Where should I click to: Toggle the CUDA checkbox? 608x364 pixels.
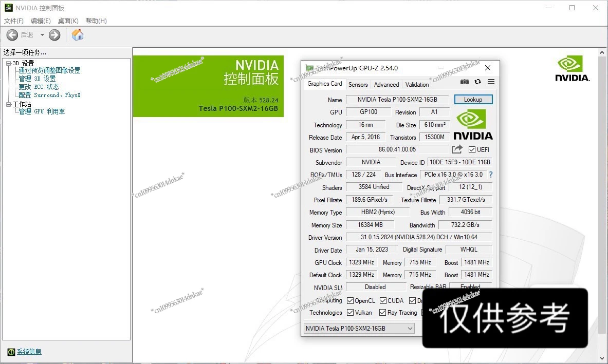click(383, 300)
